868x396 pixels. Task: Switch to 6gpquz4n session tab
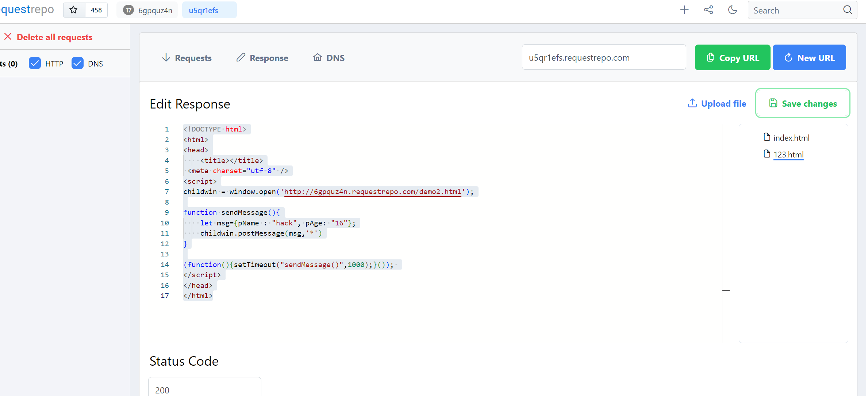tap(147, 10)
